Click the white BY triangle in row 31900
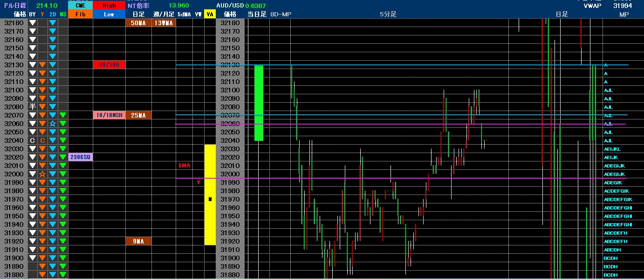This screenshot has width=644, height=279. (32, 258)
